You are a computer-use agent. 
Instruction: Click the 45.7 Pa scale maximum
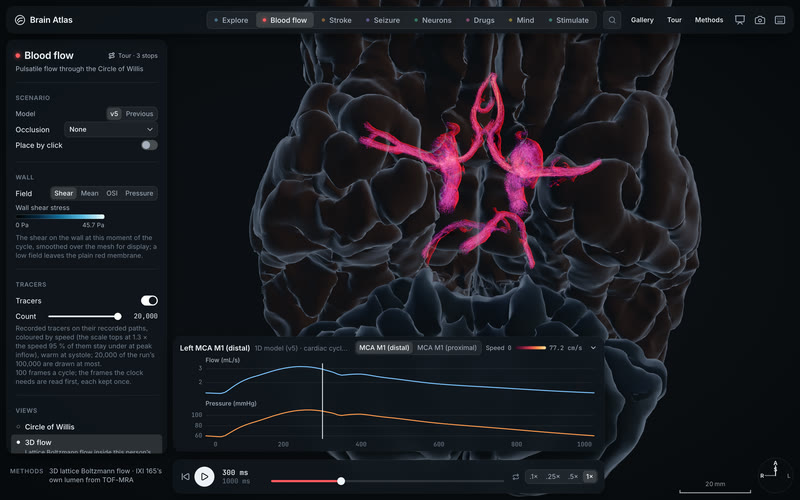(x=93, y=225)
